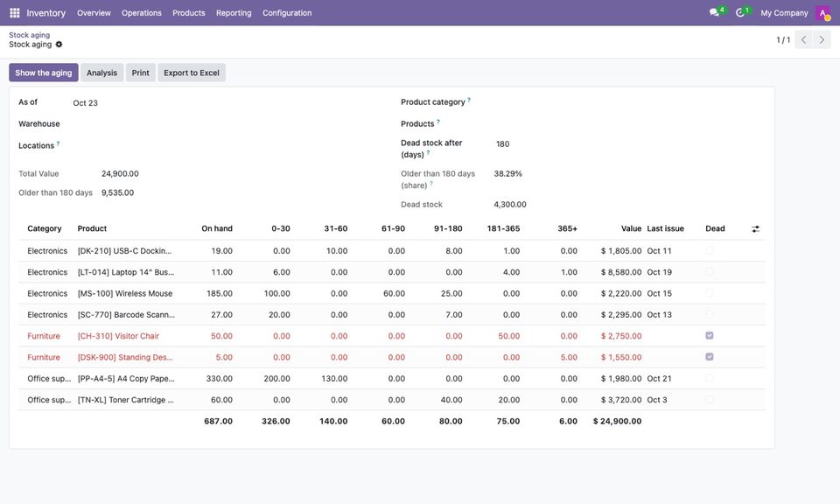The width and height of the screenshot is (840, 504).
Task: Sort by the Value column header
Action: (631, 228)
